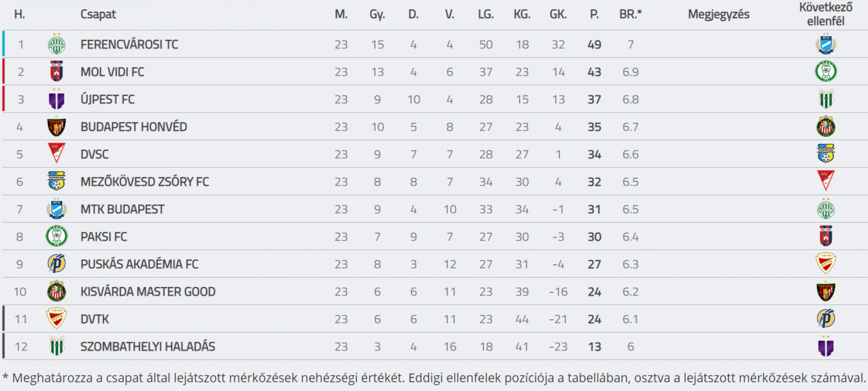Select the DVSC team name in row 5
This screenshot has height=391, width=868.
(x=94, y=154)
